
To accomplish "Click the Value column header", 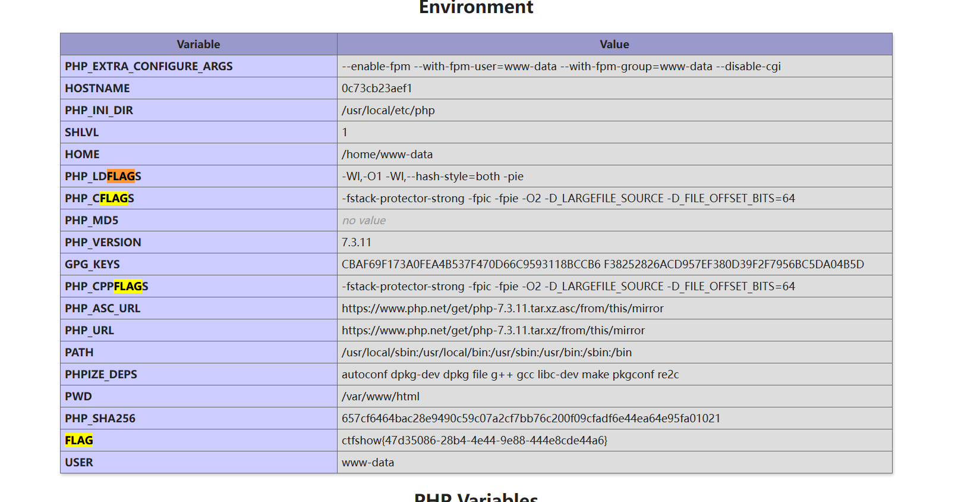I will point(614,45).
